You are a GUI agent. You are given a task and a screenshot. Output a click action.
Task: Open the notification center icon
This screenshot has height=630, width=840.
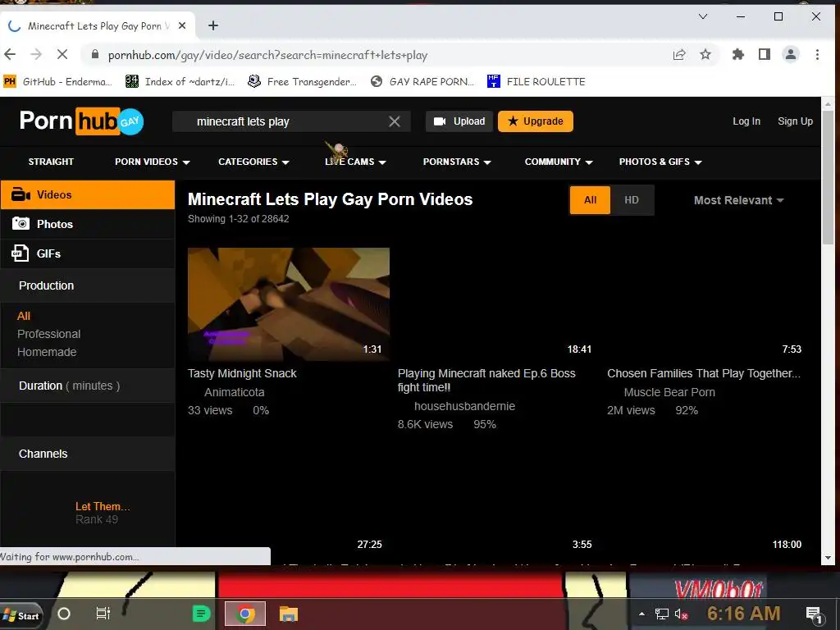(x=814, y=614)
